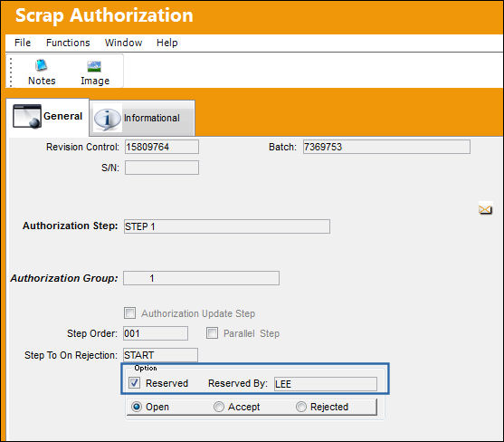Click the Batch label
The width and height of the screenshot is (504, 442).
pyautogui.click(x=282, y=147)
